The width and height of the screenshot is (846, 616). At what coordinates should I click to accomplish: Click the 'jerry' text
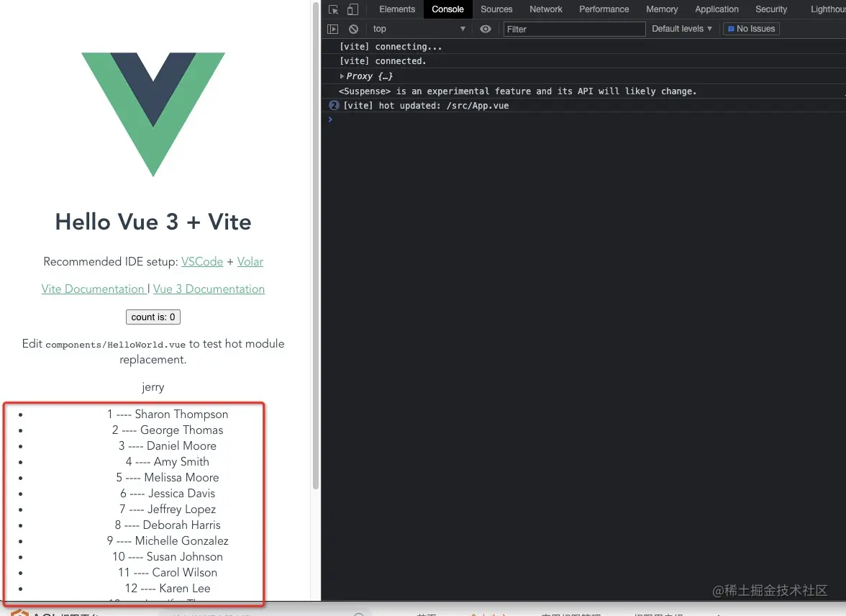[153, 387]
